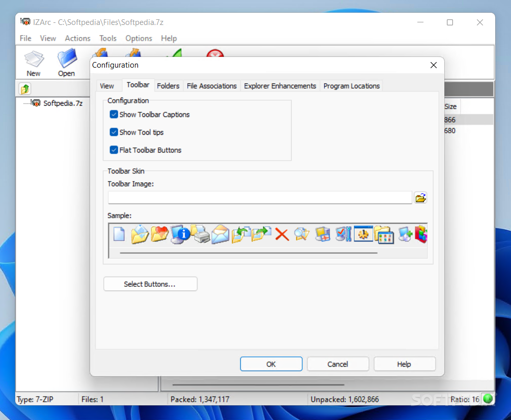Click the green ratio indicator in status bar
The height and width of the screenshot is (420, 511).
click(488, 399)
